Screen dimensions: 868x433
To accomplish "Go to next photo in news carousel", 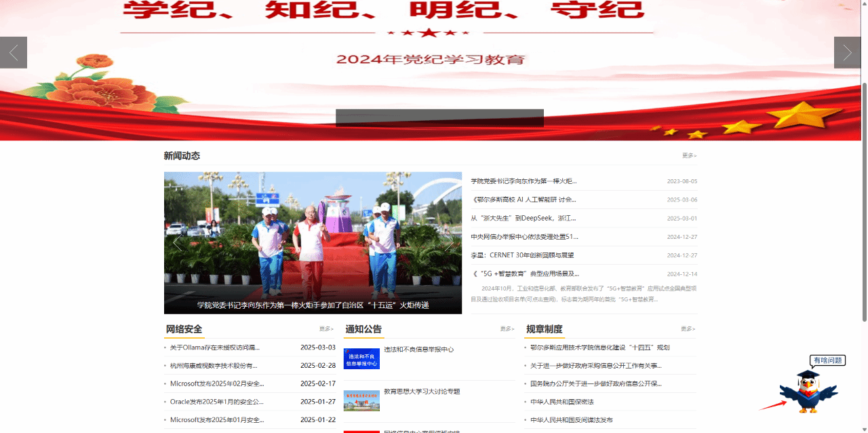I will pos(448,243).
